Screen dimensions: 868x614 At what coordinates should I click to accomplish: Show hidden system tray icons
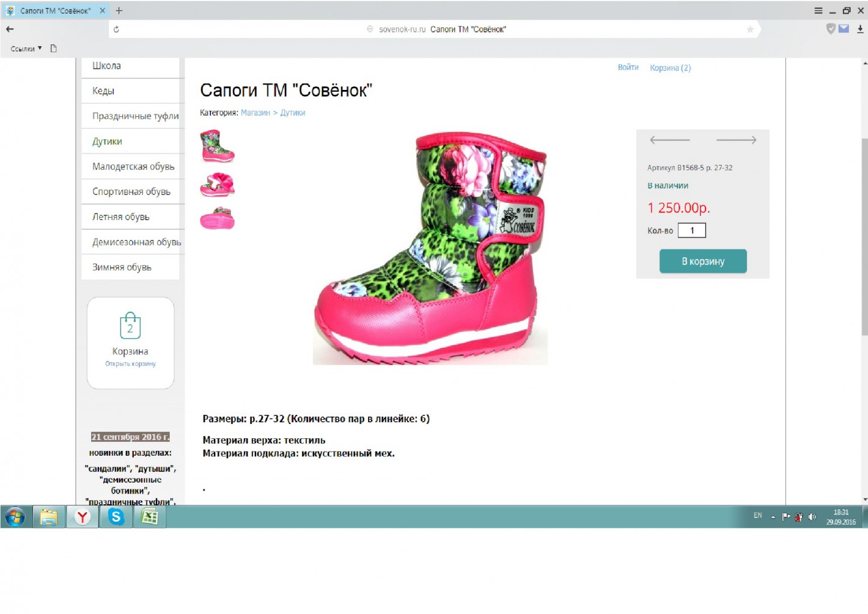pyautogui.click(x=773, y=517)
